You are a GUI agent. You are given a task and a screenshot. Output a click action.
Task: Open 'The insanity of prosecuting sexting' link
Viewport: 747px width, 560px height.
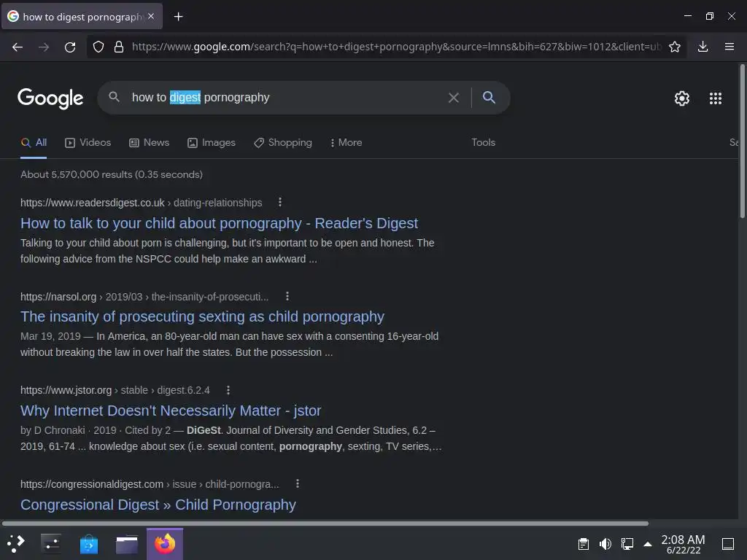pyautogui.click(x=203, y=316)
